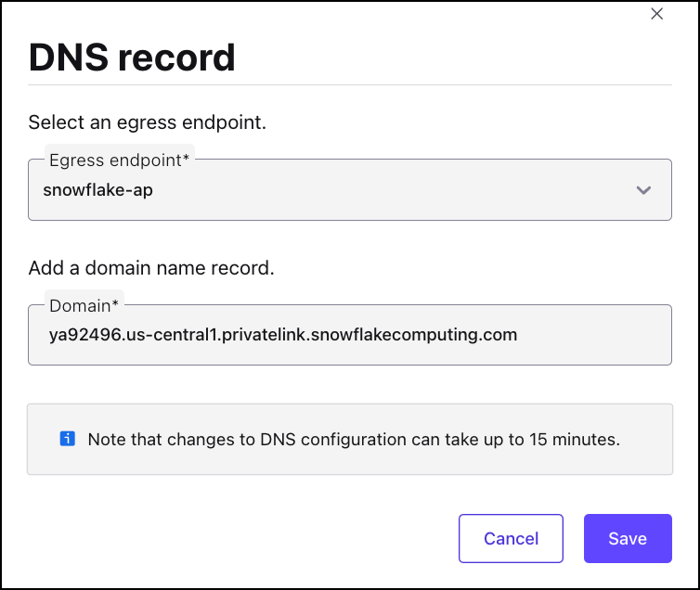The height and width of the screenshot is (590, 700).
Task: Click the "Select an egress endpoint." text
Action: [147, 122]
